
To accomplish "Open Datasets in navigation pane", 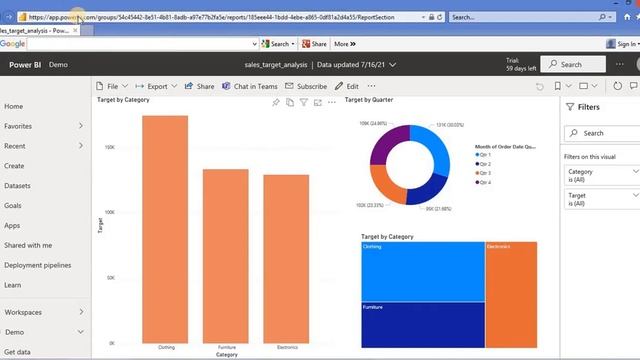I will tap(17, 186).
